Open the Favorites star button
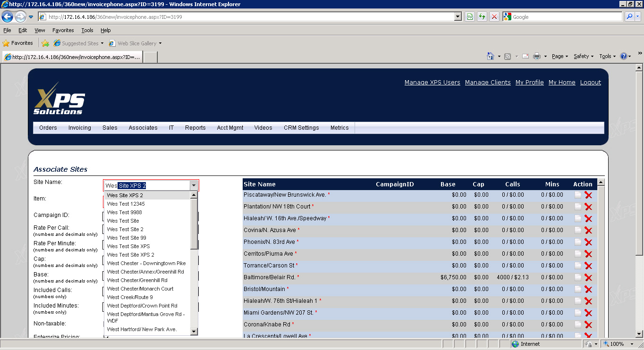Image resolution: width=644 pixels, height=350 pixels. point(18,43)
